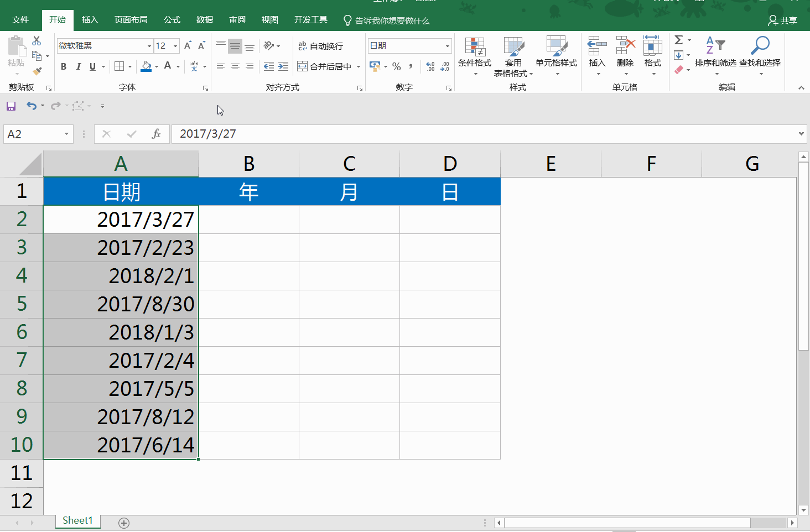This screenshot has height=532, width=810.
Task: Switch to the 公式 tab
Action: [172, 20]
